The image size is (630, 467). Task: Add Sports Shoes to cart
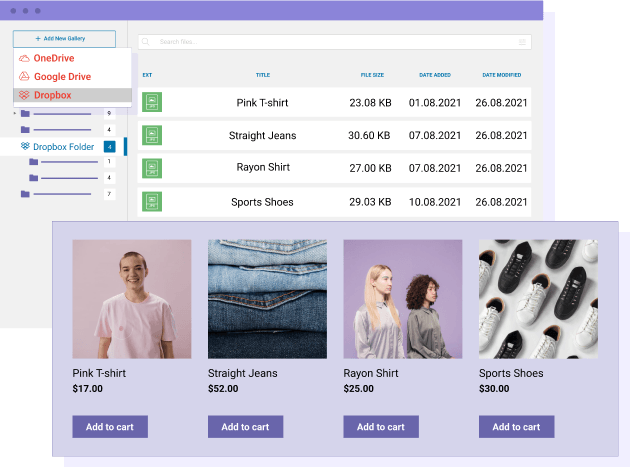[516, 427]
